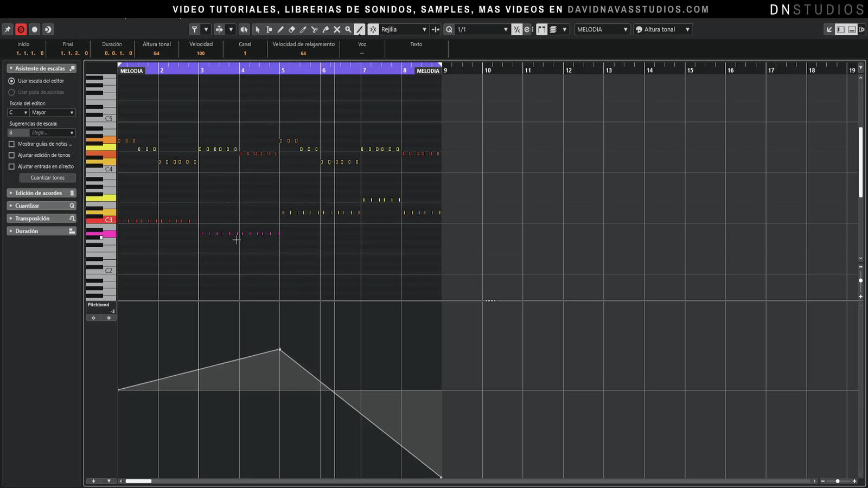Click the horizontal zoom slider handle

click(838, 481)
